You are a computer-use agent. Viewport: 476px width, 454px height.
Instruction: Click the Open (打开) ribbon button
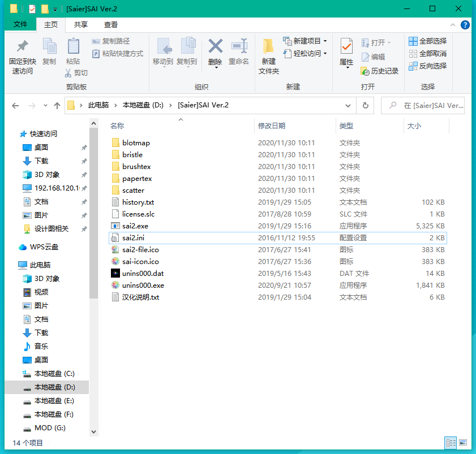376,42
